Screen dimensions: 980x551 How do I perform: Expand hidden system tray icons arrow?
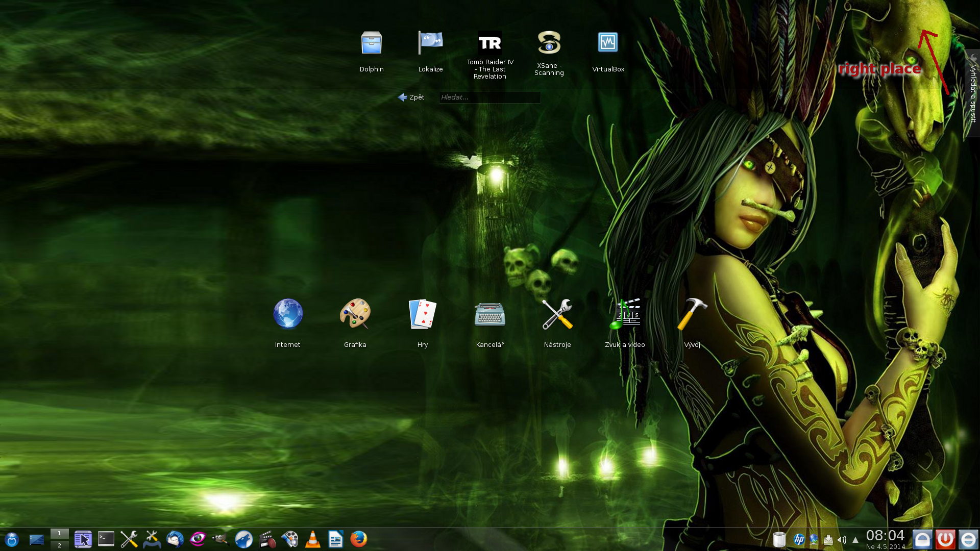click(x=855, y=539)
